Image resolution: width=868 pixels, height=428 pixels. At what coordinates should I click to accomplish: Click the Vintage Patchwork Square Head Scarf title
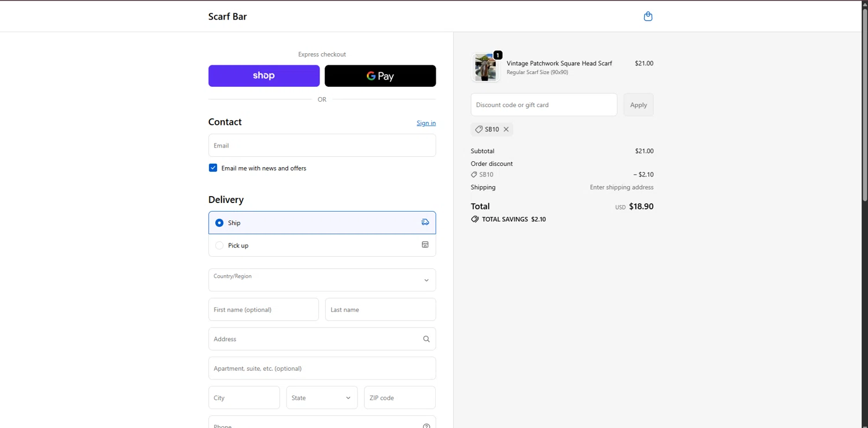coord(560,63)
